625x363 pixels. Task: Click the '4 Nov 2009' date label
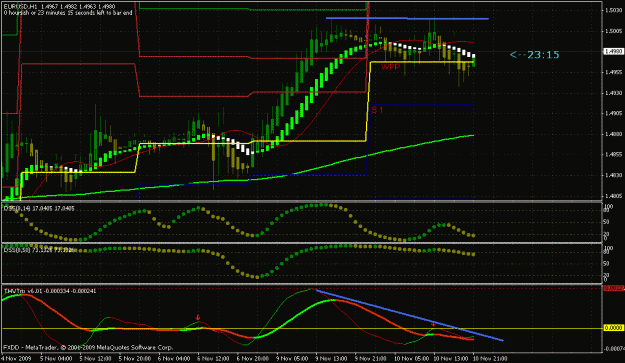(16, 358)
